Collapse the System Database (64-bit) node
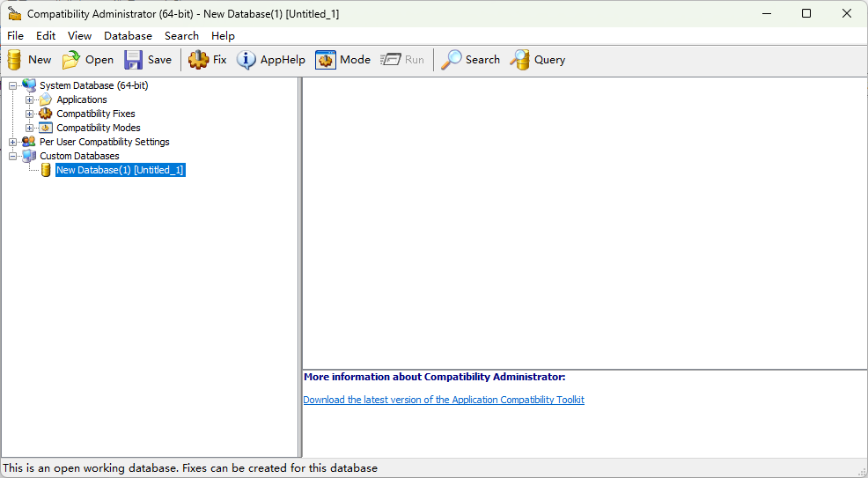The image size is (868, 478). pos(12,85)
